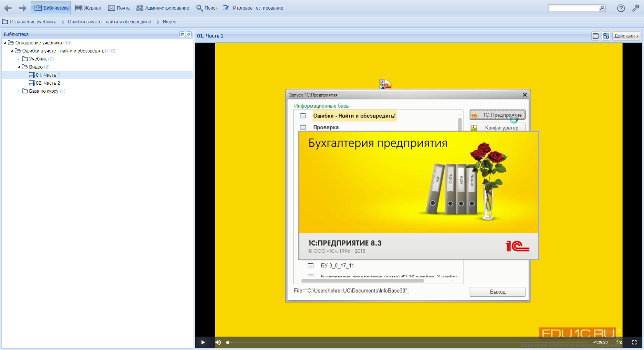Open the Журнал tab
644x350 pixels.
pyautogui.click(x=88, y=8)
